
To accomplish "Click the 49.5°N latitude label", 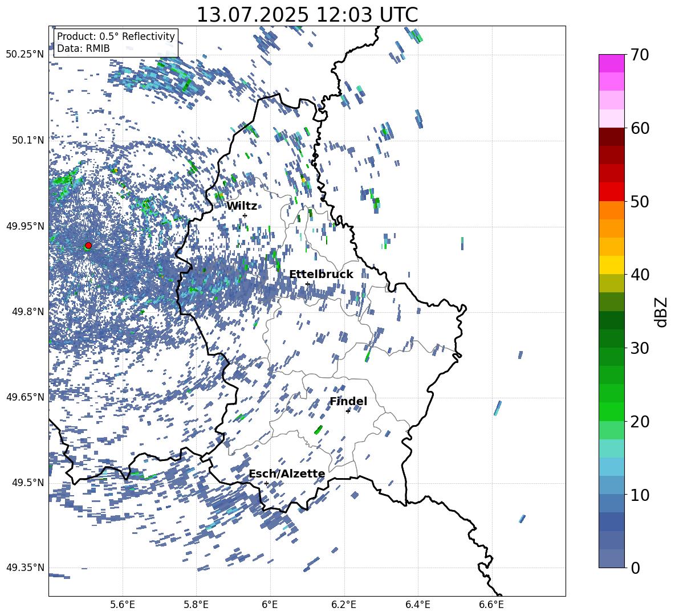I will (x=28, y=483).
